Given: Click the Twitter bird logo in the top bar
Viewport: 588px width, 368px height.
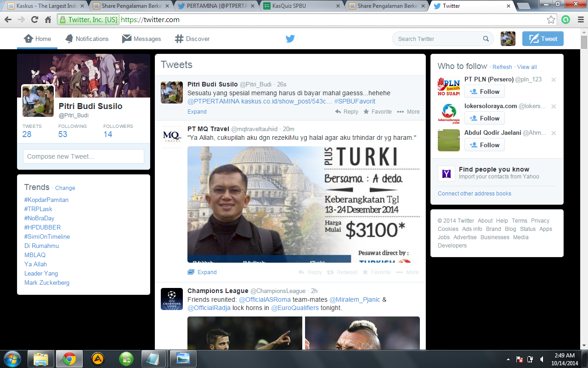Looking at the screenshot, I should coord(290,39).
